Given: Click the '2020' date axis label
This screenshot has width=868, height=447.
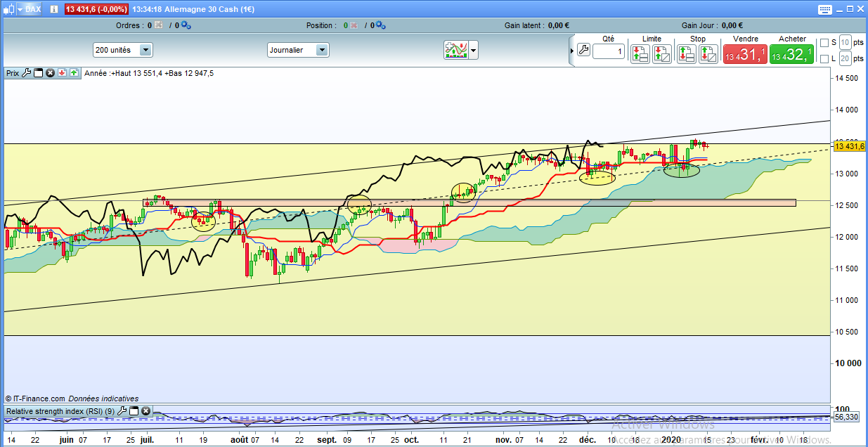Looking at the screenshot, I should tap(670, 439).
